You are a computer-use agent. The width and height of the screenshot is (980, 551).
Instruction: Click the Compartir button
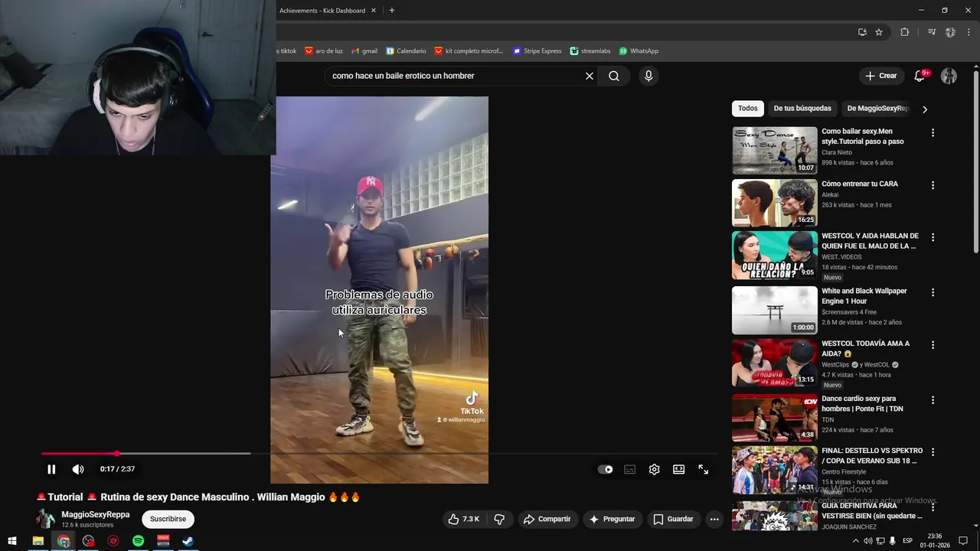click(547, 519)
